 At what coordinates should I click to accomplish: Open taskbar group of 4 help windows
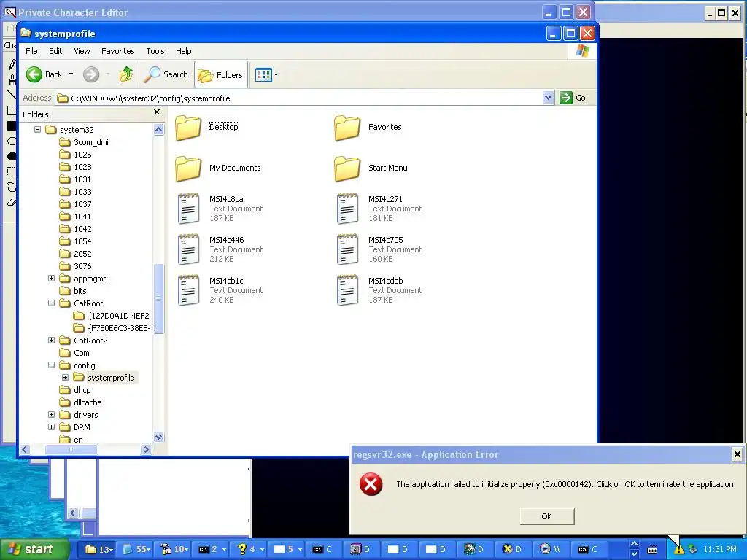(249, 549)
